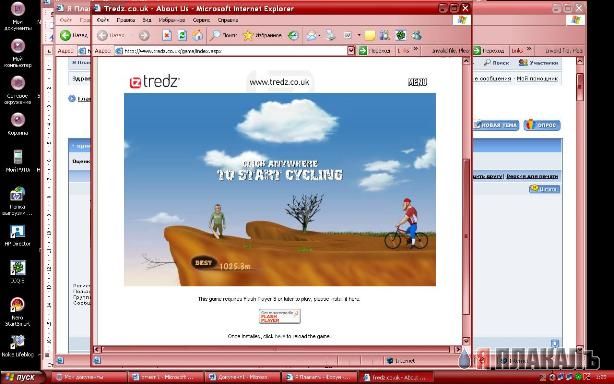Click the Mail envelope toolbar icon
The image size is (614, 384).
click(x=312, y=36)
